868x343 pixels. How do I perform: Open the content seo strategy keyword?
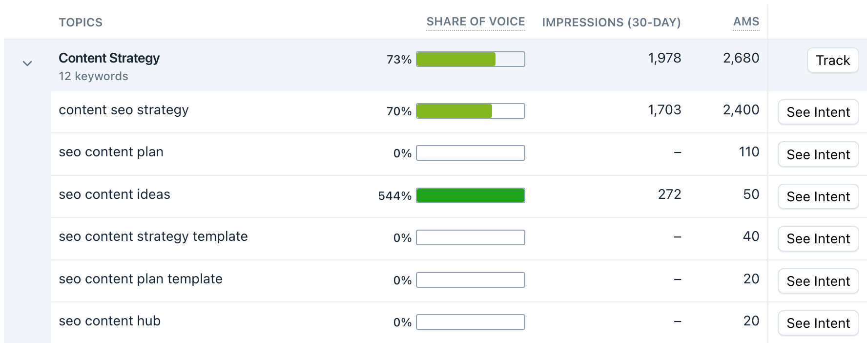[124, 110]
